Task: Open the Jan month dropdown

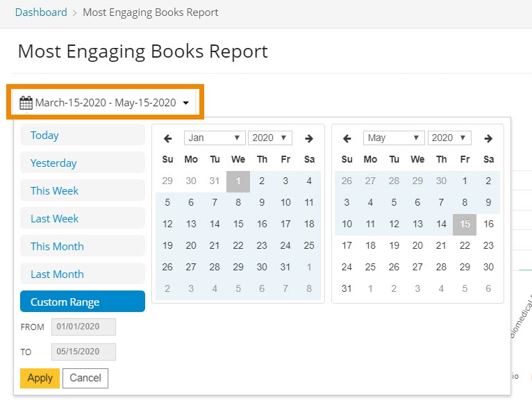Action: pyautogui.click(x=215, y=138)
